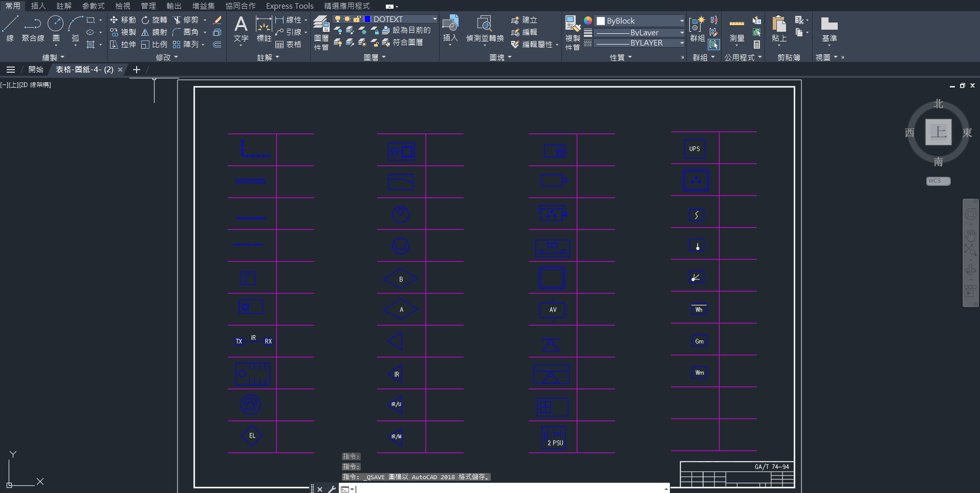Screen dimensions: 980x493
Task: Toggle group selection on/off button
Action: pos(714,45)
